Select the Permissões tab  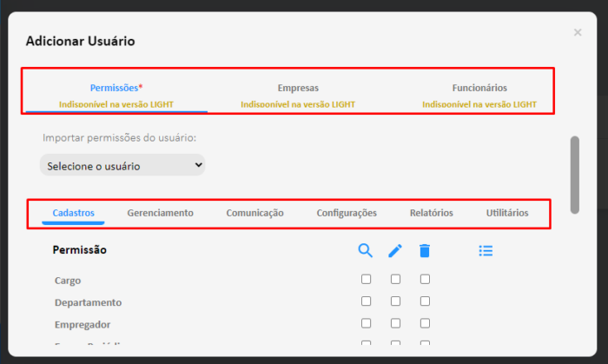coord(116,95)
